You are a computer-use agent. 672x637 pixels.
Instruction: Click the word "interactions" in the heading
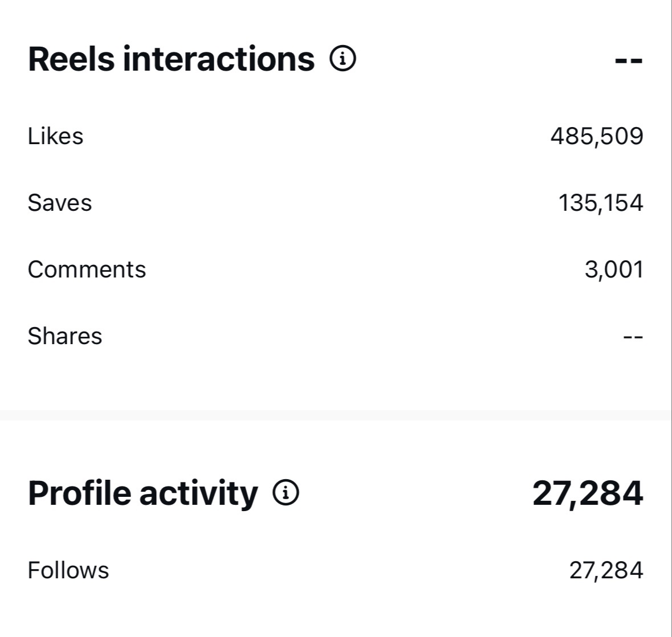pyautogui.click(x=218, y=59)
